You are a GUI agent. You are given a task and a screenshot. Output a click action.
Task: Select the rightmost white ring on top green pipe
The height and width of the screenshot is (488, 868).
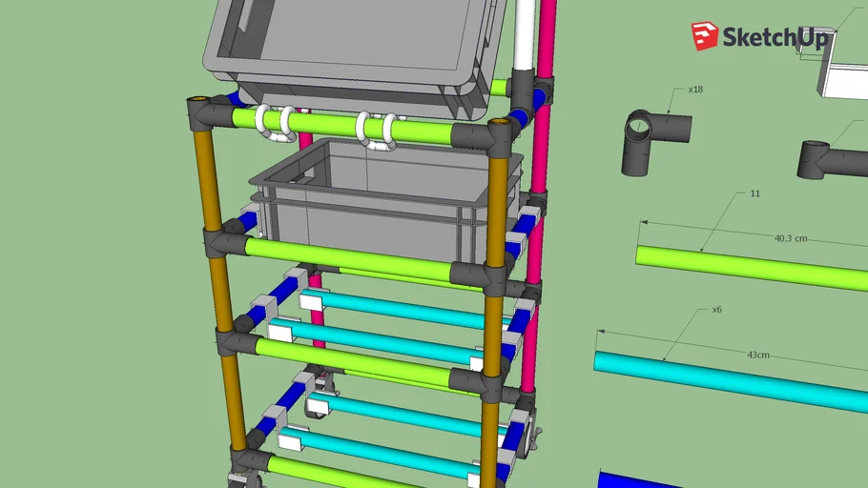pos(388,131)
